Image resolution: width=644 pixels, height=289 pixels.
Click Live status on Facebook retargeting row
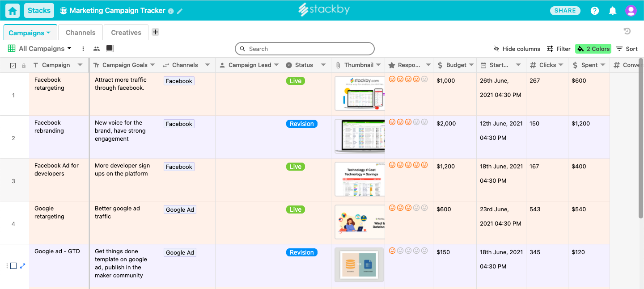296,81
